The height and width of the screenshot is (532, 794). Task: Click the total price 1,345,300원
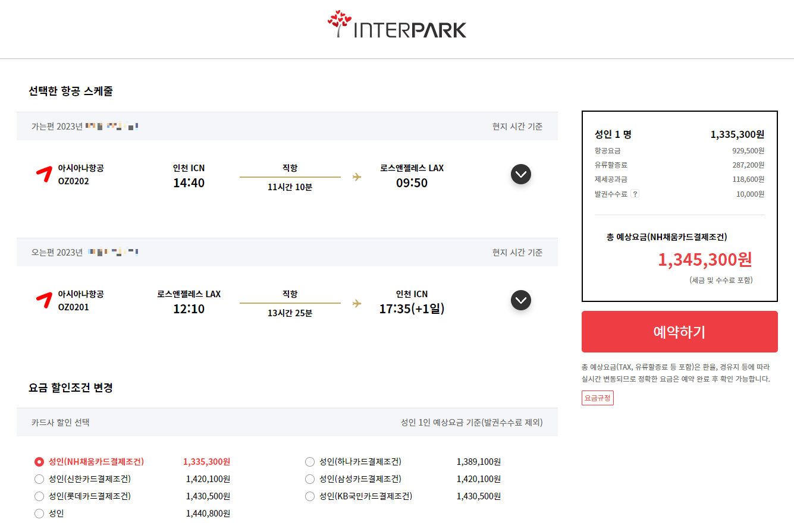pyautogui.click(x=705, y=260)
